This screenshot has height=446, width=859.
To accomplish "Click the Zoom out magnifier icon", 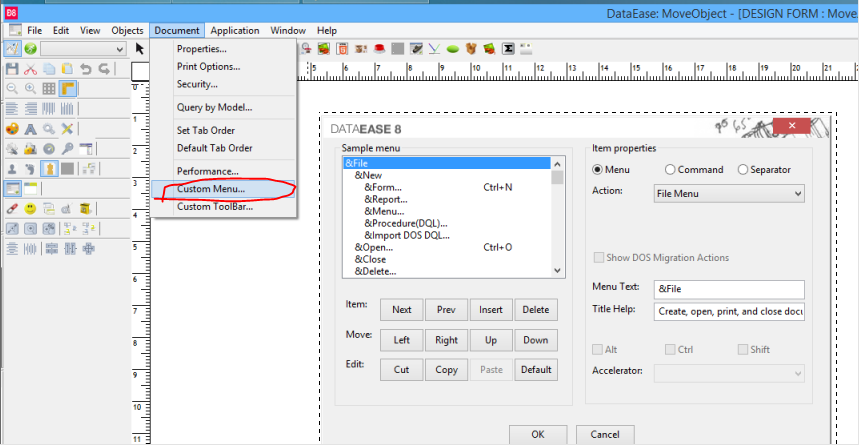I will click(12, 88).
